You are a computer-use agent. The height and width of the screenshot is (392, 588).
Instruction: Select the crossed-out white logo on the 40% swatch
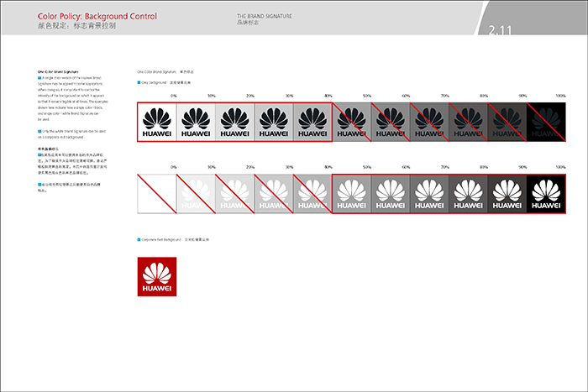click(312, 194)
